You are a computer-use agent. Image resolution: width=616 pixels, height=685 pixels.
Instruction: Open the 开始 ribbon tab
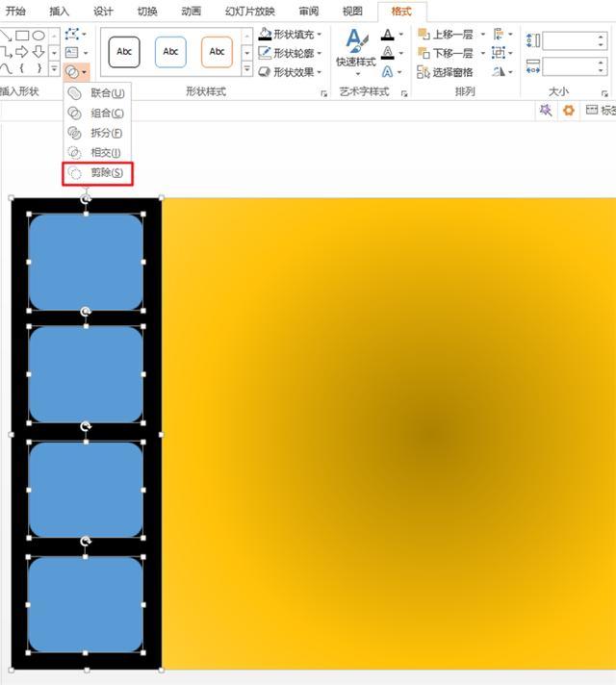point(15,11)
